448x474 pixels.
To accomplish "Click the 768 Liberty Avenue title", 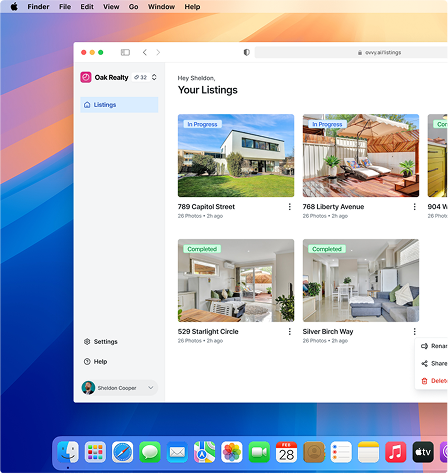I will point(333,207).
